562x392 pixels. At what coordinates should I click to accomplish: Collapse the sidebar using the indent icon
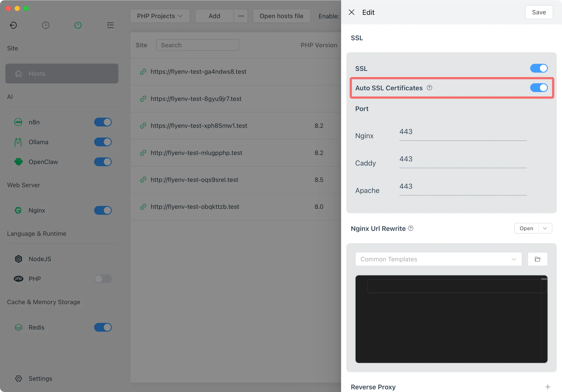[110, 25]
